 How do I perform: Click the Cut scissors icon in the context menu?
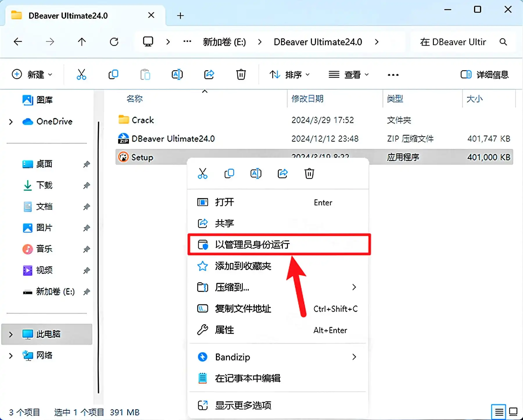point(203,174)
